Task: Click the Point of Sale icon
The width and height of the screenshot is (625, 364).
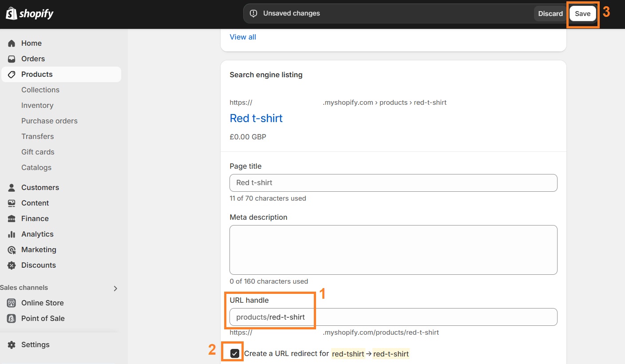Action: 12,318
